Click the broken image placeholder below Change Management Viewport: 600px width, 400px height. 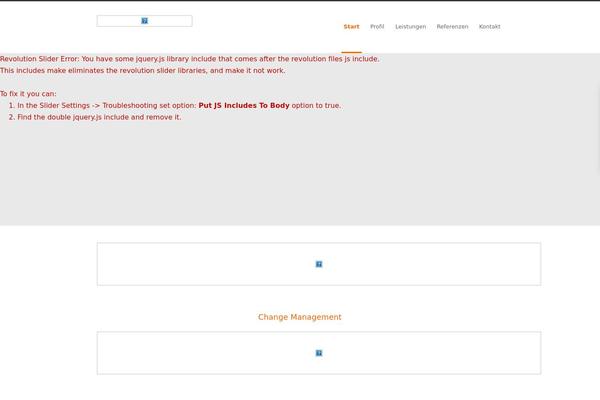(x=319, y=353)
